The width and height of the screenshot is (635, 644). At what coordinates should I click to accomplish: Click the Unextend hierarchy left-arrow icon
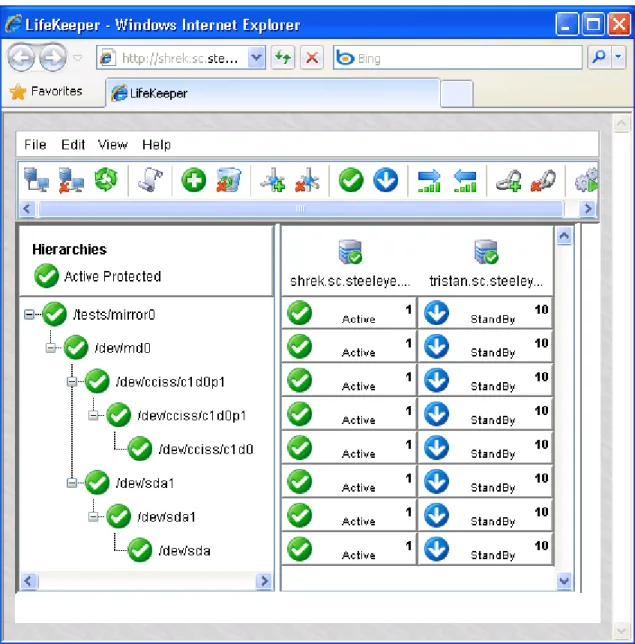465,181
